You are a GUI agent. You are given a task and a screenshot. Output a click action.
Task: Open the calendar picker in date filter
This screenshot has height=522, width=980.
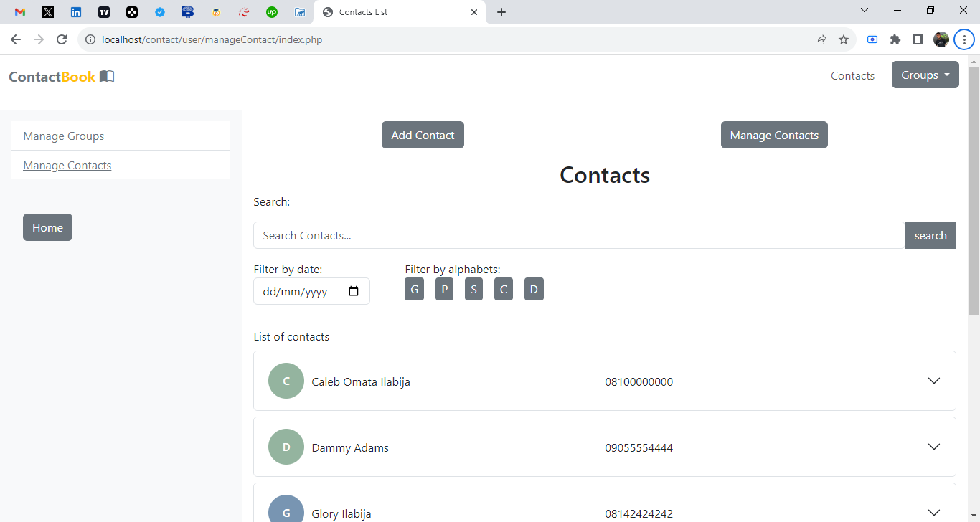[354, 292]
